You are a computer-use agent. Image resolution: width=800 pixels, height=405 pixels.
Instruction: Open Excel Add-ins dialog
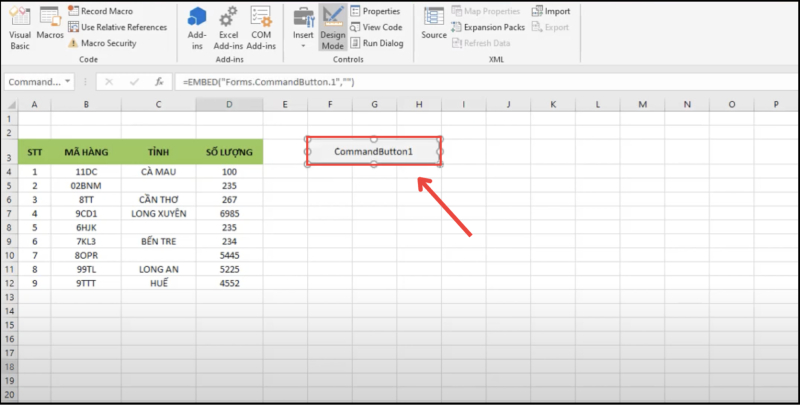228,29
